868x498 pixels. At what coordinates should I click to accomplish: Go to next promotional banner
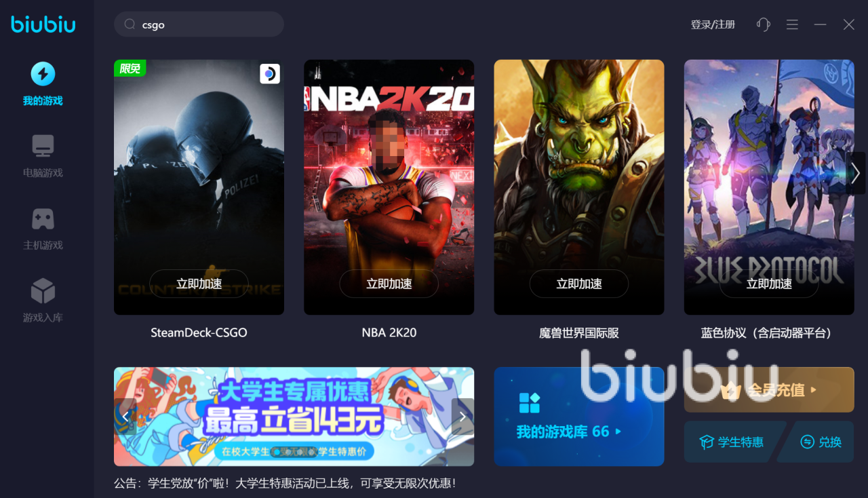click(462, 417)
